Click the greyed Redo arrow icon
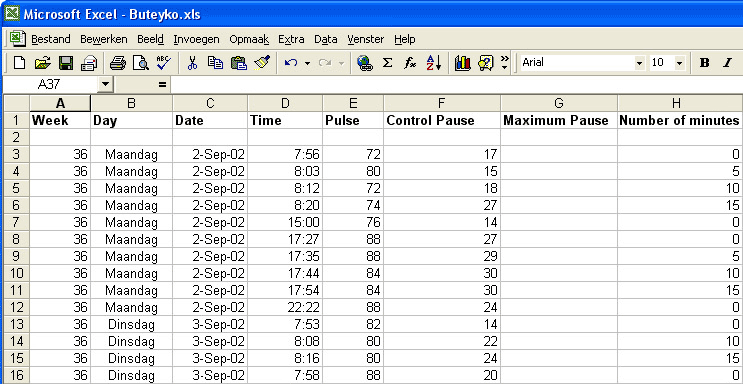This screenshot has height=384, width=743. click(x=325, y=63)
